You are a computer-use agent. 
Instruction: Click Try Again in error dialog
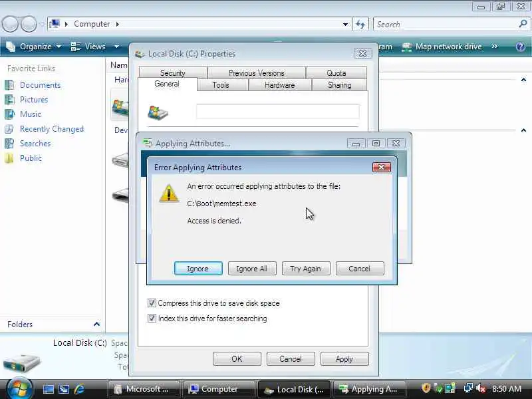pos(306,269)
